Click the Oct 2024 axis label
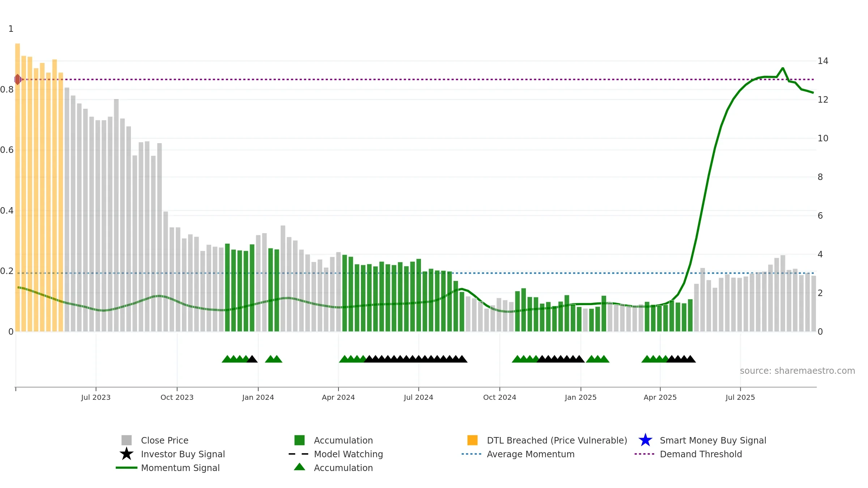 [x=499, y=398]
